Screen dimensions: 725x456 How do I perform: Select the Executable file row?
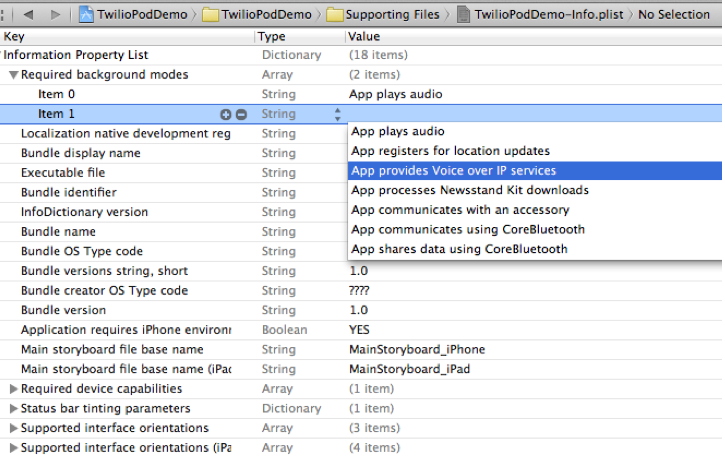pos(174,173)
